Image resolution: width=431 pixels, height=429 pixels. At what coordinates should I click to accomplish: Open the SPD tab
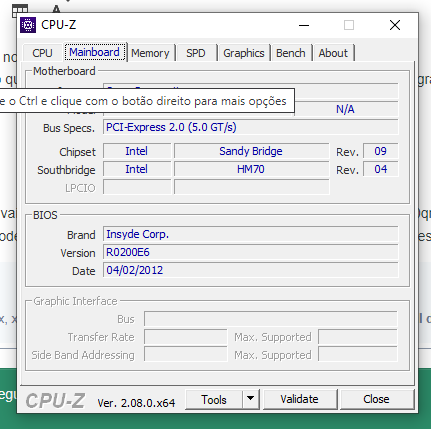(196, 53)
